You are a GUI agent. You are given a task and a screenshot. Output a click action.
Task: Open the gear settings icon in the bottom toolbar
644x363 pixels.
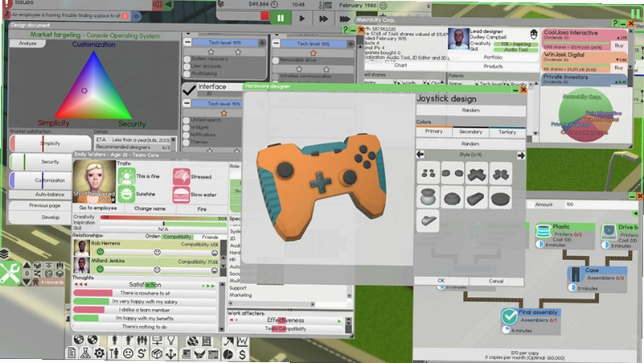point(99,353)
